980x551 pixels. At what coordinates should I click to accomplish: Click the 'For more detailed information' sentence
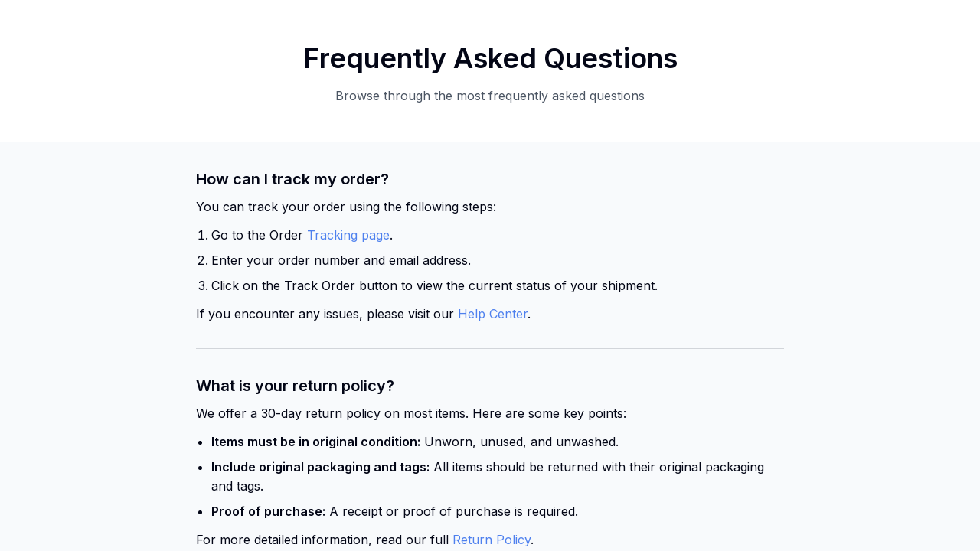click(x=322, y=539)
